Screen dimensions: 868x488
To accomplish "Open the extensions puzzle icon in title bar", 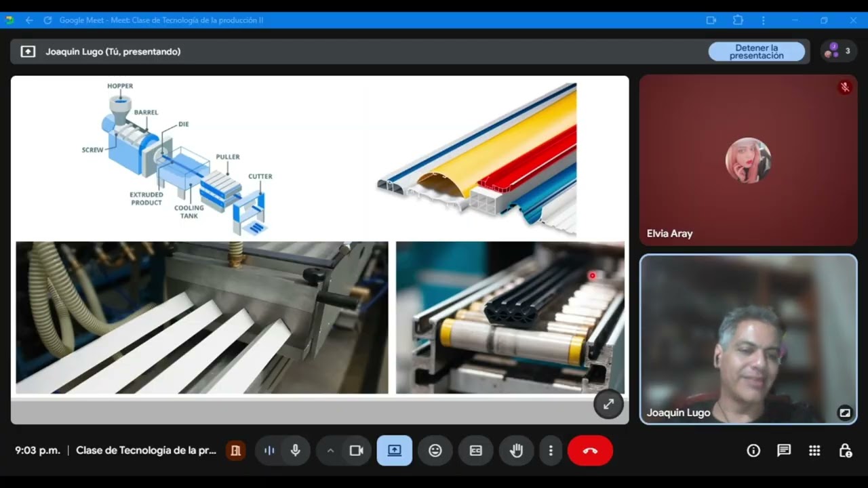I will pos(738,20).
